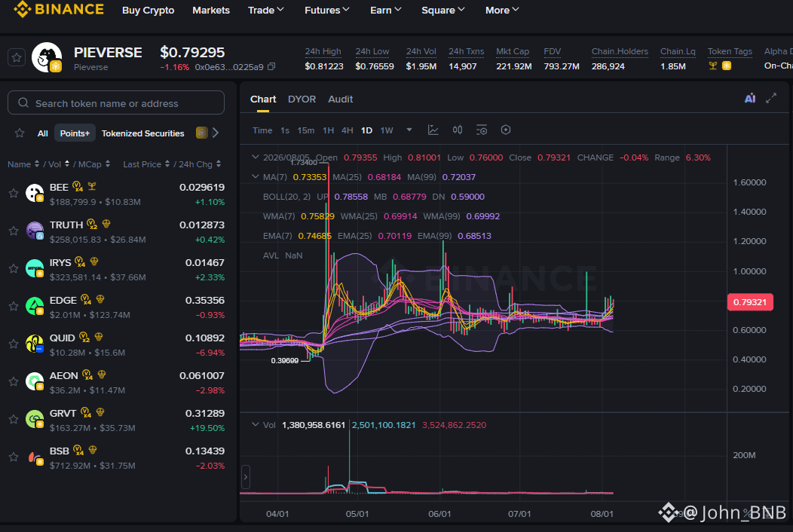Click the search magnifier icon
This screenshot has width=793, height=532.
coord(23,103)
